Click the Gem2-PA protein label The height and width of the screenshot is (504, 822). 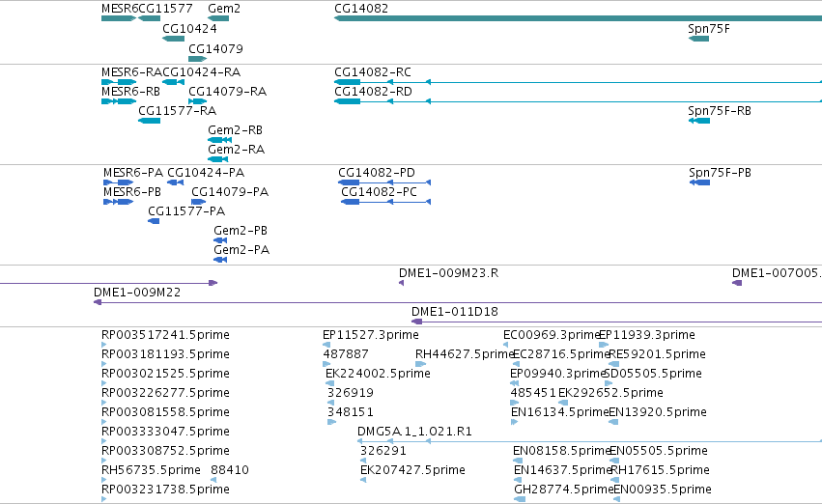pos(241,250)
